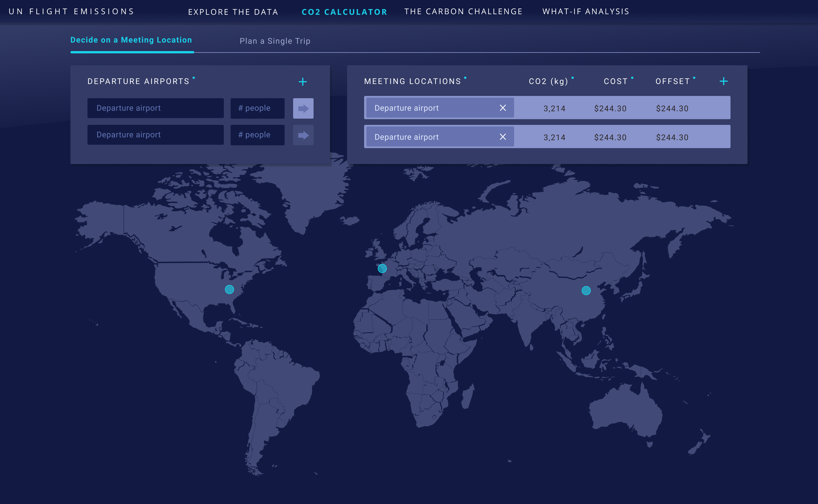The height and width of the screenshot is (504, 818).
Task: Select Decide on a Meeting Location tab
Action: click(x=131, y=40)
